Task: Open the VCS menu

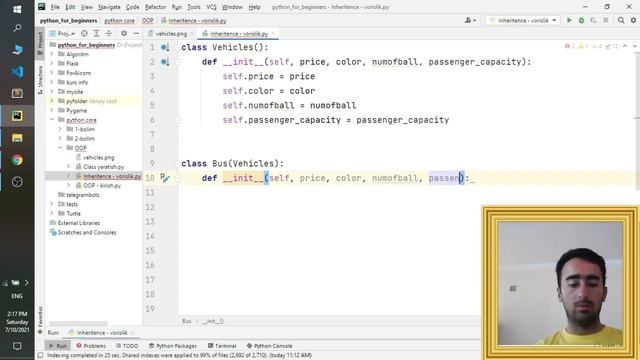Action: click(x=211, y=7)
